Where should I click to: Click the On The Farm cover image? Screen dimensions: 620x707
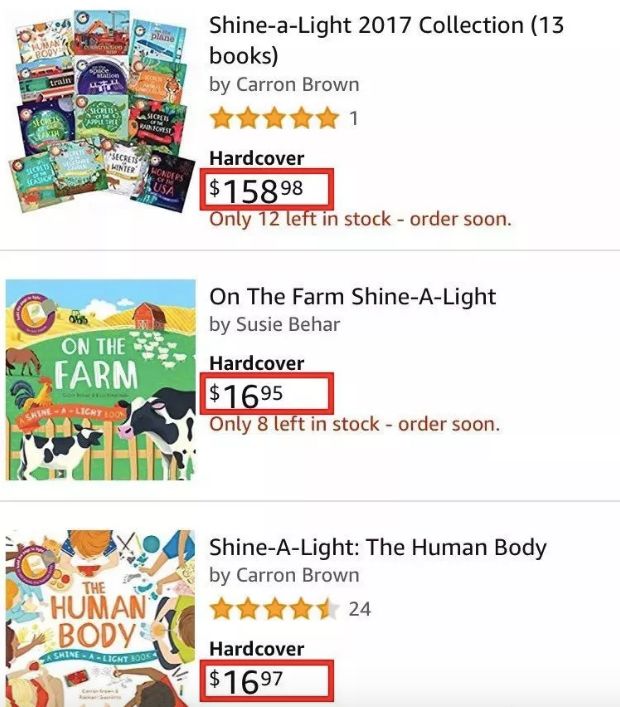point(100,380)
